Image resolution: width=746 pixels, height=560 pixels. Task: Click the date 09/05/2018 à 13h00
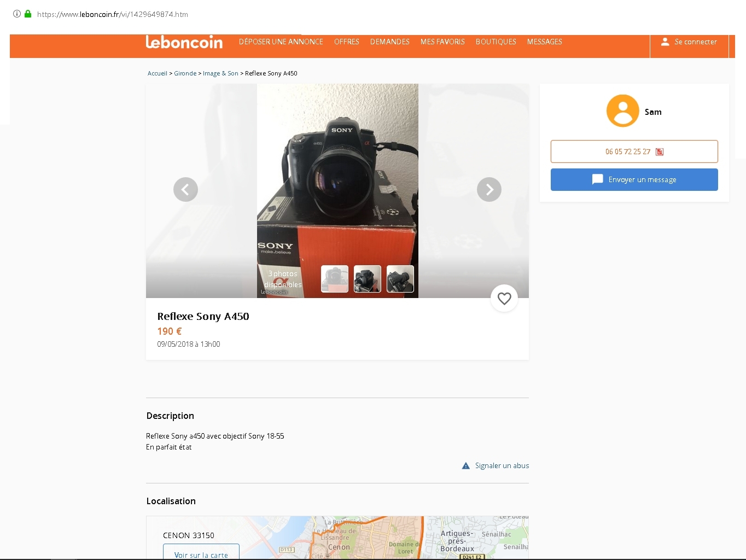[189, 345]
